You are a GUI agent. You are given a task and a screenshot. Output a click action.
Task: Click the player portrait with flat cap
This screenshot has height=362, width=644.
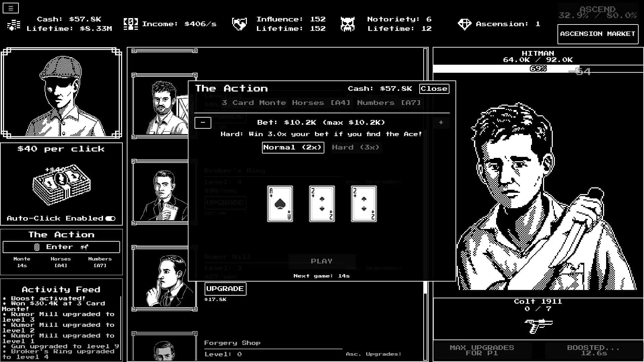click(61, 93)
